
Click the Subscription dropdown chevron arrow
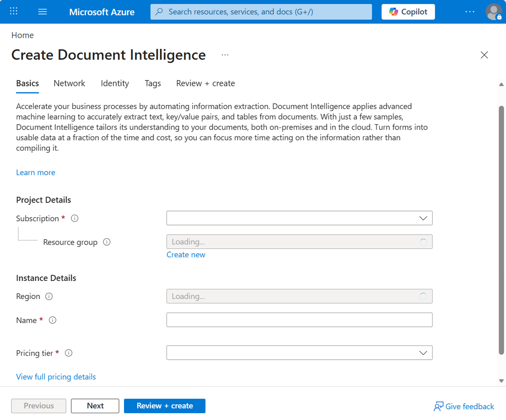pos(423,218)
